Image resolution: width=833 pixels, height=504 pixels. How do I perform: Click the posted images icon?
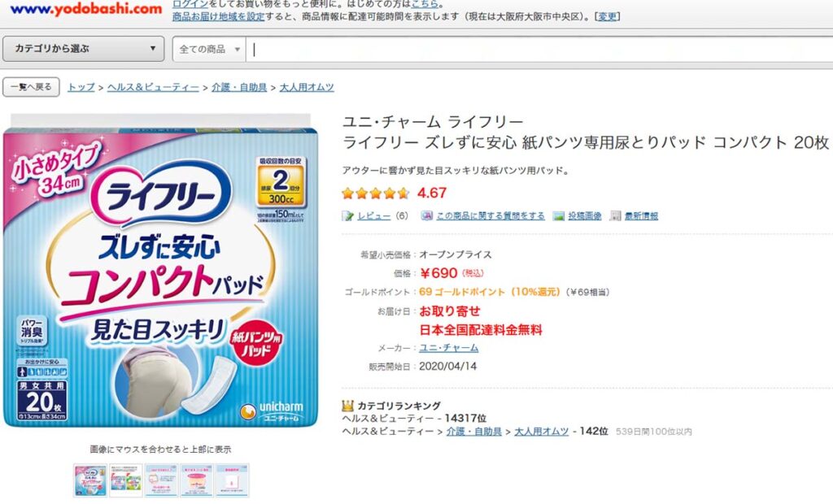pyautogui.click(x=559, y=216)
